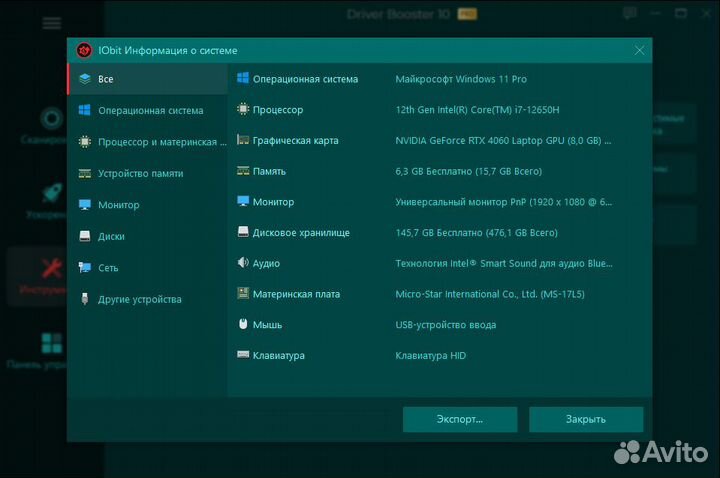The image size is (720, 478).
Task: Select 'Мышь' label in main list
Action: tap(267, 325)
